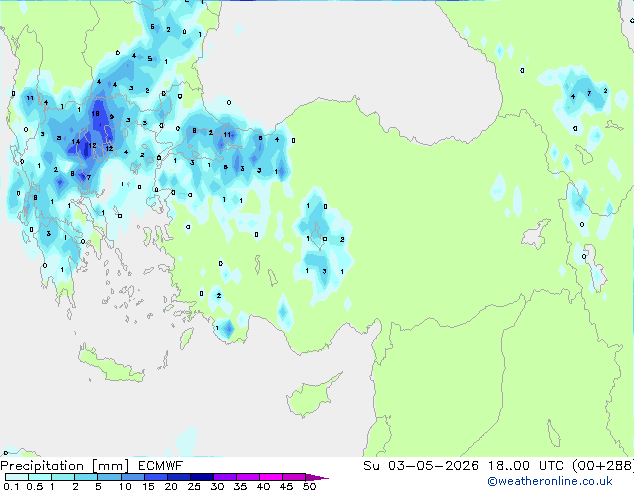
Task: Click the '18..00 UTC' time text
Action: click(526, 466)
